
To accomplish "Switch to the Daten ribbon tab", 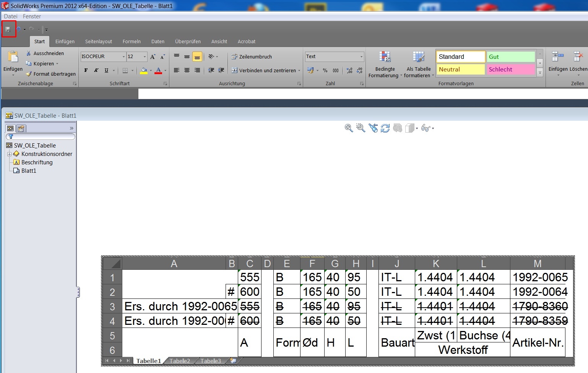I will click(x=158, y=41).
